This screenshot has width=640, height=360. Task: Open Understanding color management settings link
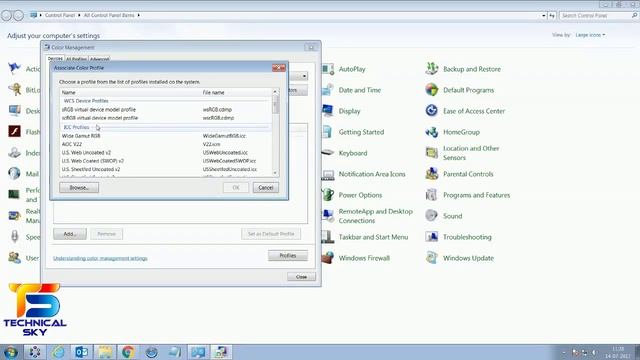[100, 258]
